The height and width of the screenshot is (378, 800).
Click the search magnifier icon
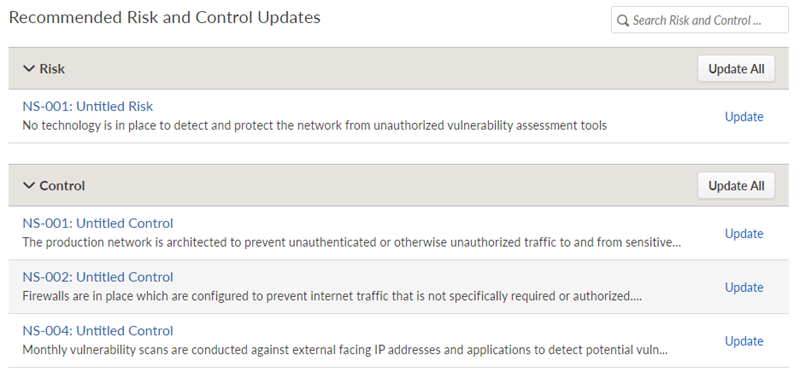pyautogui.click(x=622, y=20)
